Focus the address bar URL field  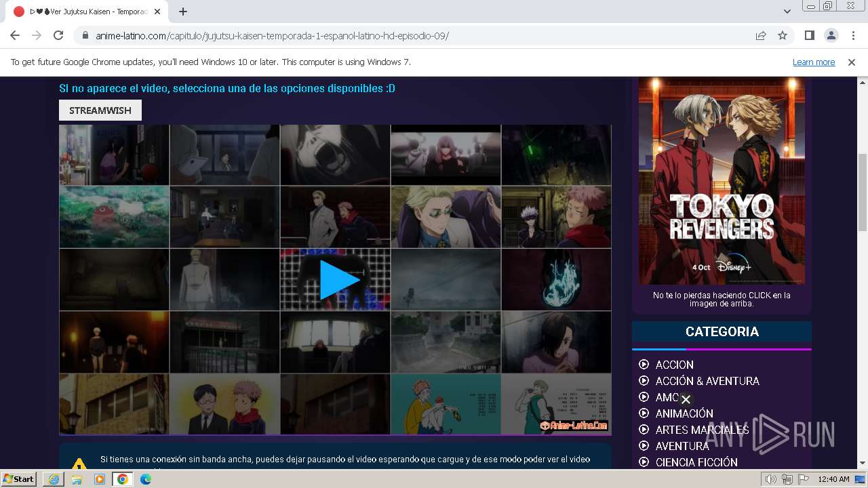pos(420,35)
